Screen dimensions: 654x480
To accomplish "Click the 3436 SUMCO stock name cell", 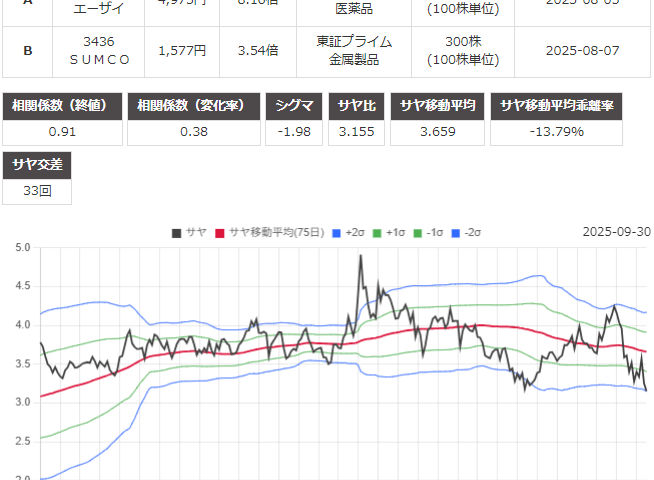I will point(98,50).
